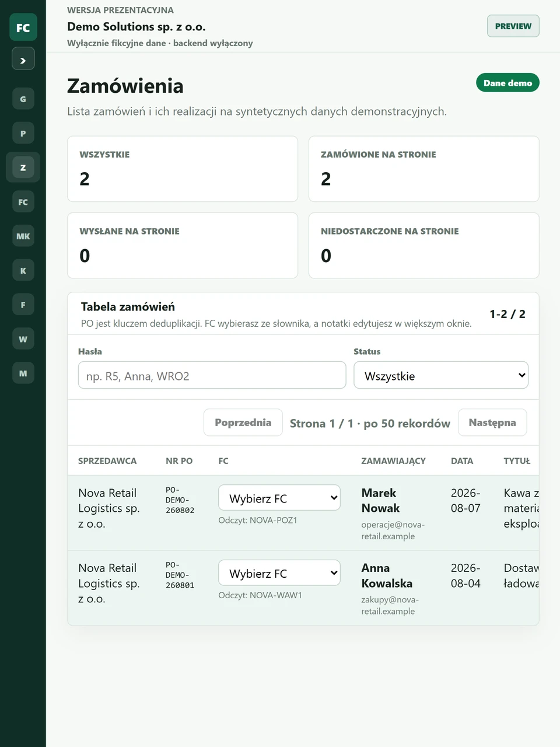Click the WYSŁANE NA STRONIE card

[183, 246]
